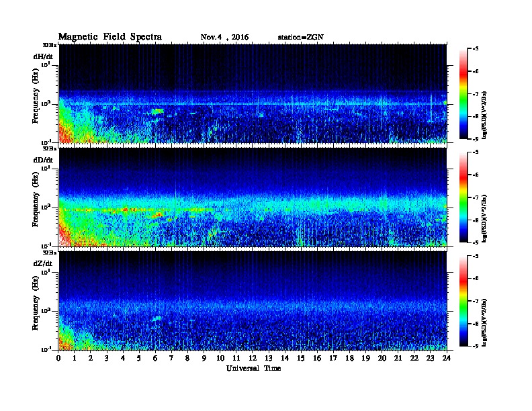Click the hour 15 tick label
This screenshot has width=532, height=411.
[302, 358]
